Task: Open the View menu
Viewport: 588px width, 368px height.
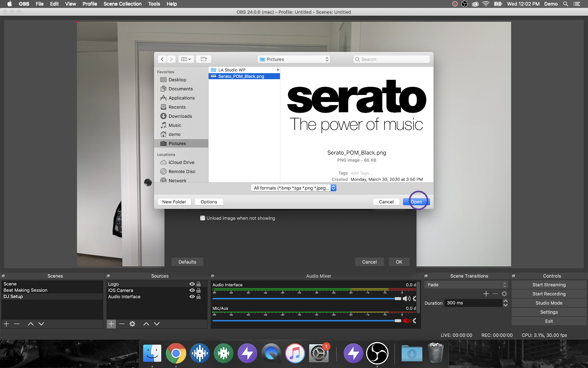Action: coord(71,4)
